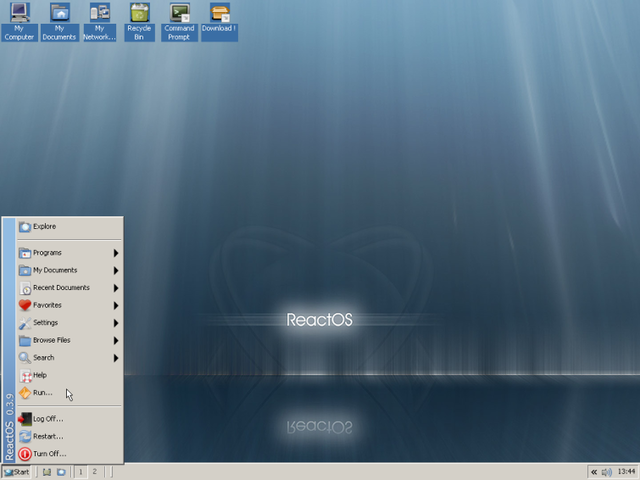Choose Restart... in the Start menu
Image resolution: width=640 pixels, height=480 pixels.
(x=69, y=436)
